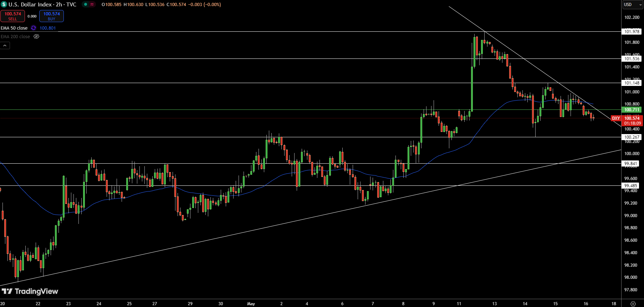Click the 97.800 price scale label
The image size is (644, 307).
(x=631, y=290)
